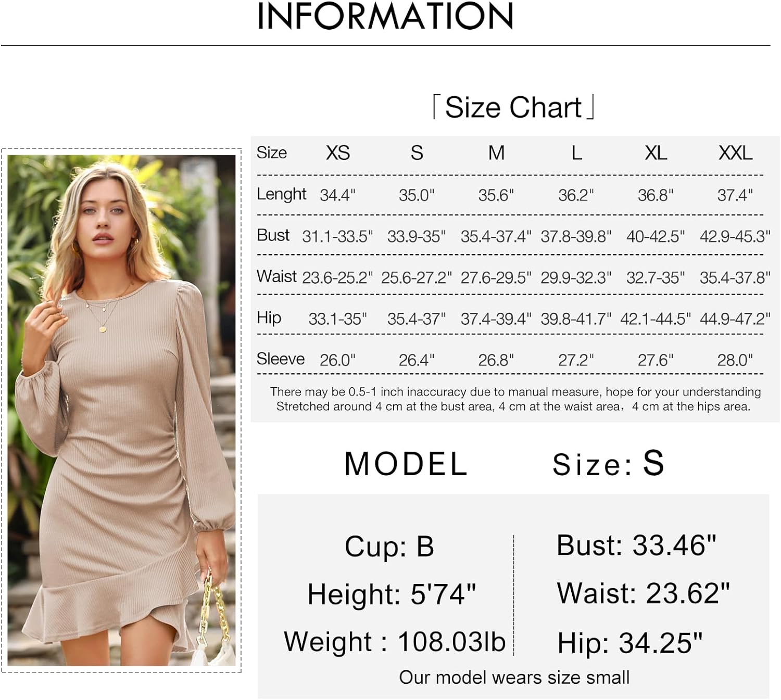This screenshot has width=781, height=700.
Task: Click the S length value "35.0""
Action: [x=417, y=195]
